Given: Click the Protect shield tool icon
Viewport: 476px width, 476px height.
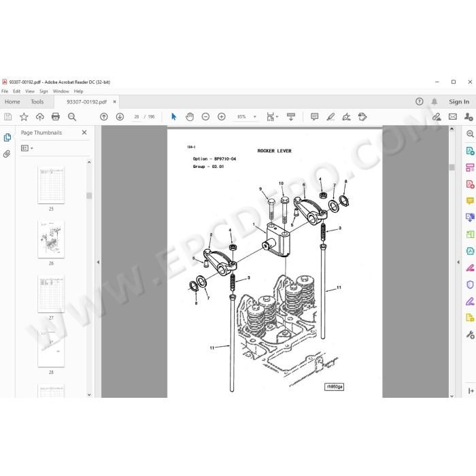Looking at the screenshot, I should [x=470, y=284].
